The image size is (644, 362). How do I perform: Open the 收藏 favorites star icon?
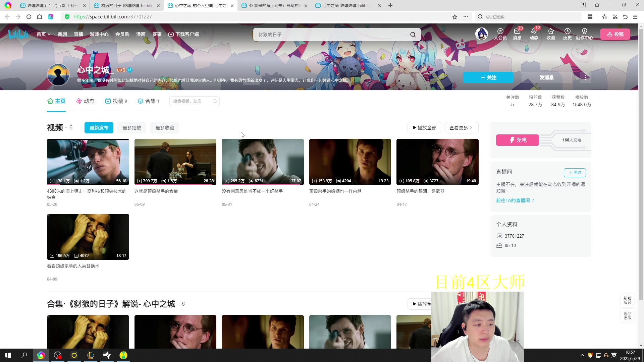(x=550, y=34)
